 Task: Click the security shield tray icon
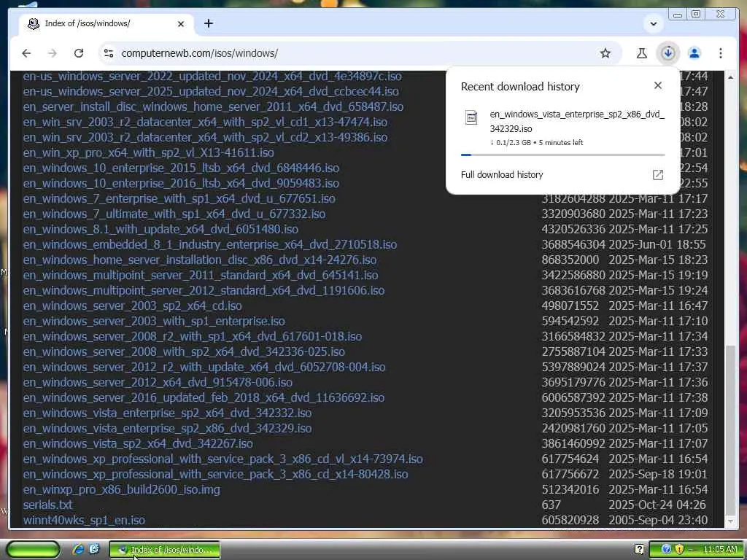pyautogui.click(x=679, y=550)
